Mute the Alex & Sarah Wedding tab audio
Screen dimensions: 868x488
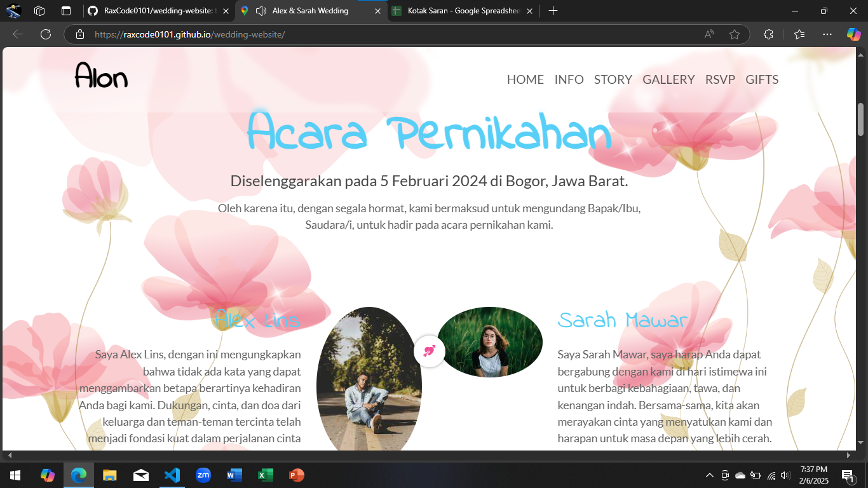click(261, 11)
